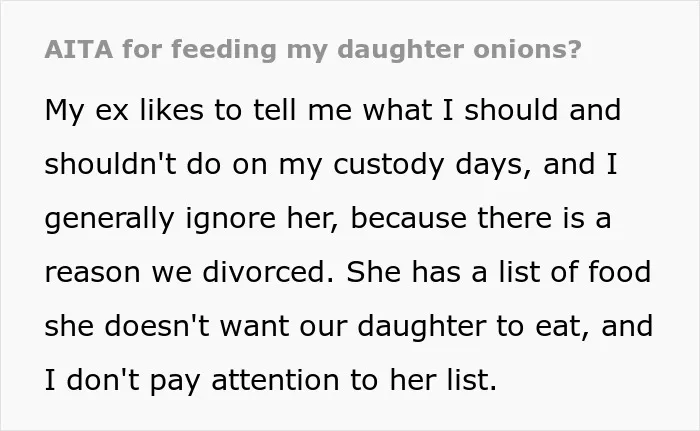Click the phrase 'custody days' in the post

point(433,165)
